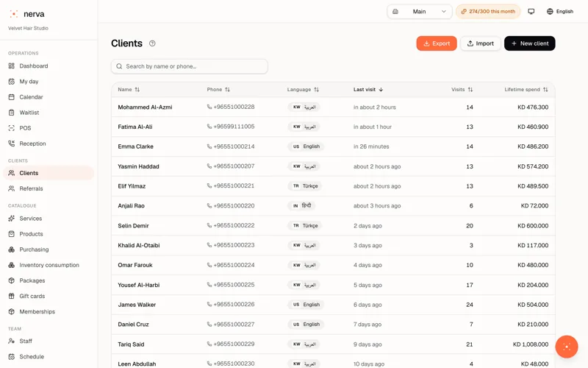Sort the table by Name column
This screenshot has height=368, width=588.
click(x=129, y=90)
